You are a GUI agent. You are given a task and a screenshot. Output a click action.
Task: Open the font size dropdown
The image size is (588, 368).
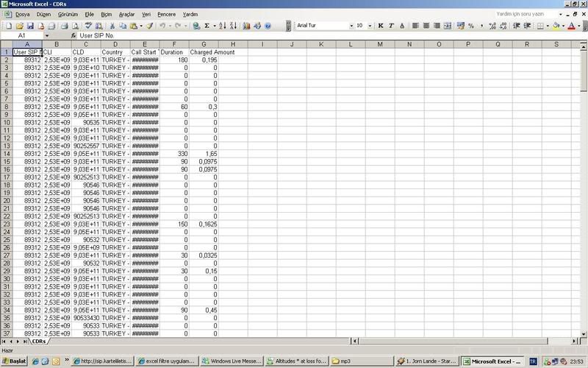point(370,26)
